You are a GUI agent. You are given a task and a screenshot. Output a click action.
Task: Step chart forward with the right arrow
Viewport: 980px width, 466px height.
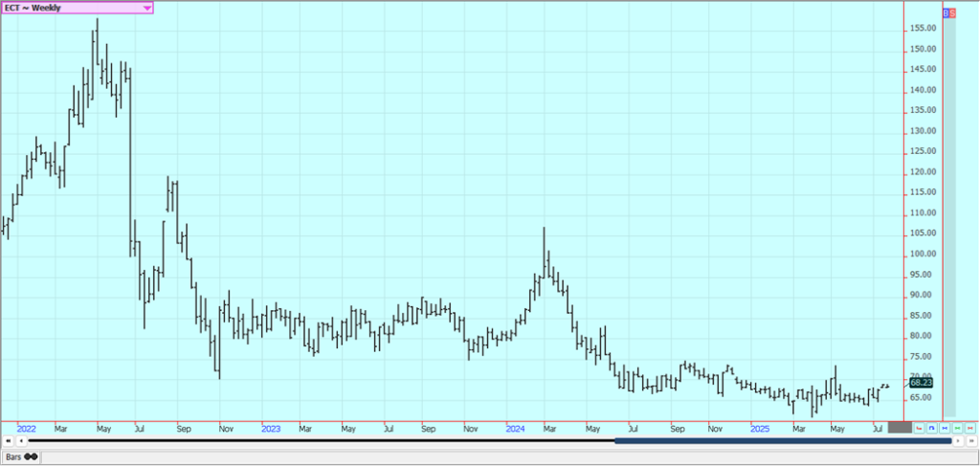tap(958, 441)
